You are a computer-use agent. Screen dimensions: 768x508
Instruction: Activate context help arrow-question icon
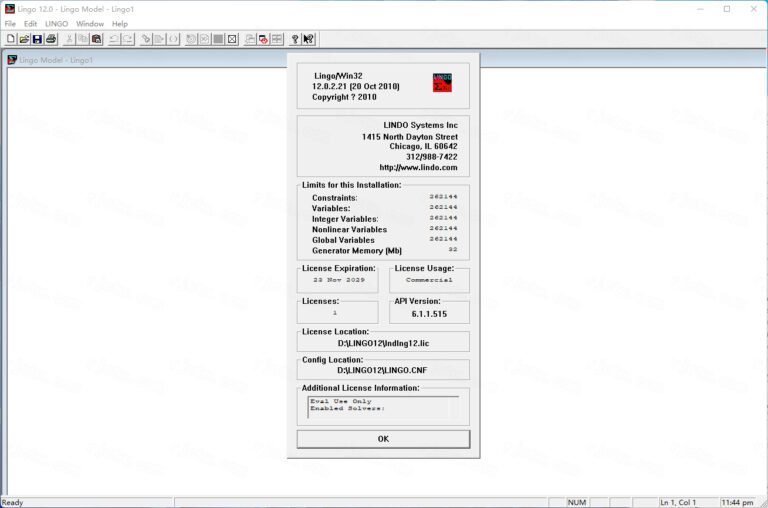(309, 39)
